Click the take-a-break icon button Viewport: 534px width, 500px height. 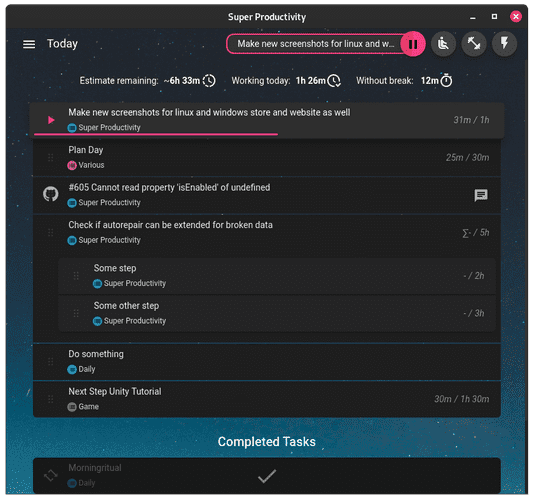(443, 44)
